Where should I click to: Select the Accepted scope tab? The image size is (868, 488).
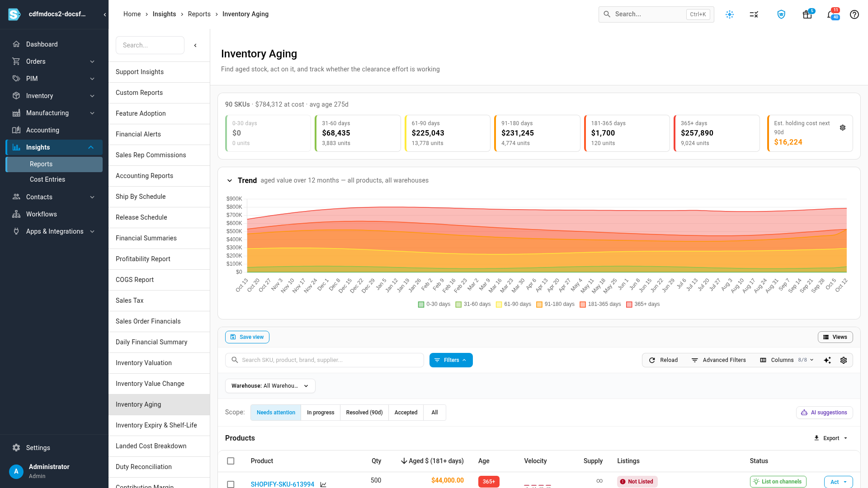point(406,413)
